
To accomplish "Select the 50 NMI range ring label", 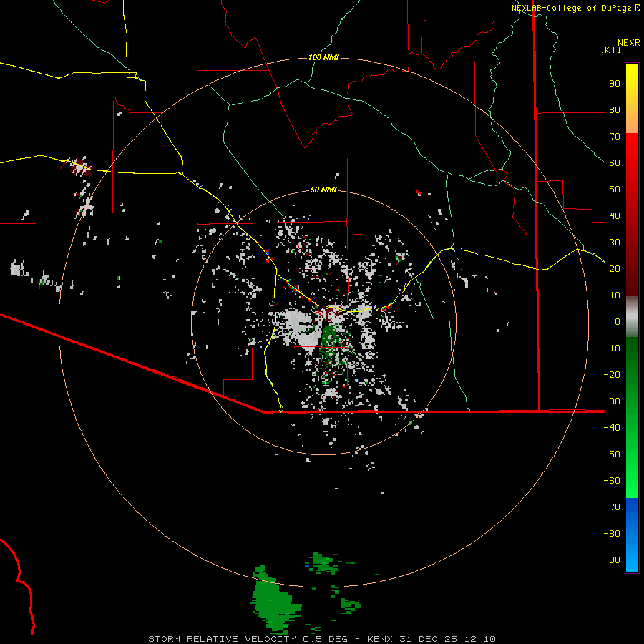I will pyautogui.click(x=323, y=190).
